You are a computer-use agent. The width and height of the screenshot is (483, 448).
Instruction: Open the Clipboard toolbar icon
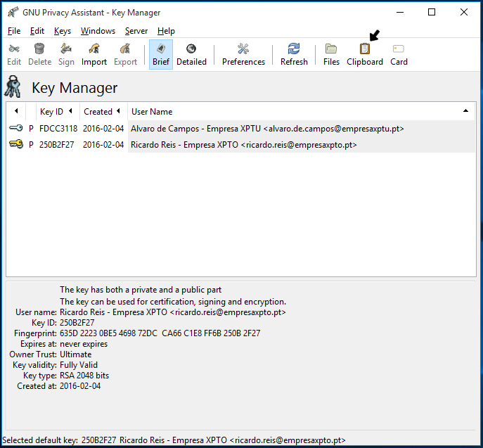[365, 49]
